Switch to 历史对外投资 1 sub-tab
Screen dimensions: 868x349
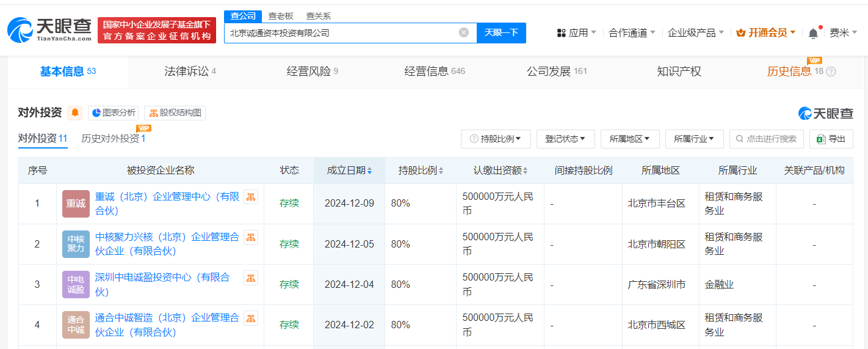point(114,138)
